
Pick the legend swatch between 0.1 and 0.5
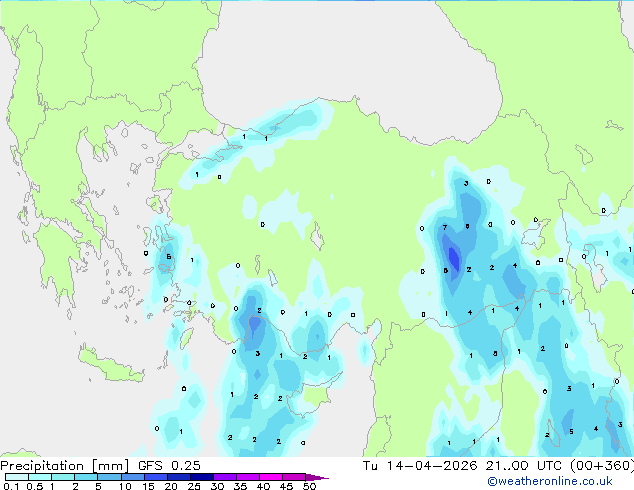[x=17, y=477]
